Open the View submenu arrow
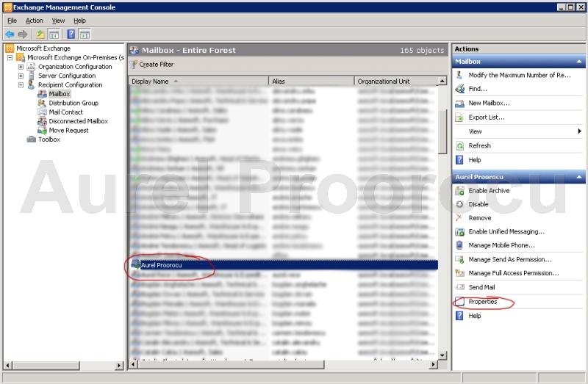 coord(579,131)
